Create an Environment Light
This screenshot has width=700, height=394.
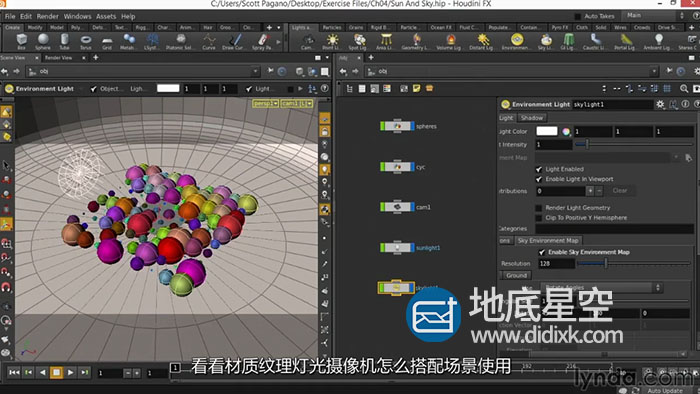[x=517, y=41]
